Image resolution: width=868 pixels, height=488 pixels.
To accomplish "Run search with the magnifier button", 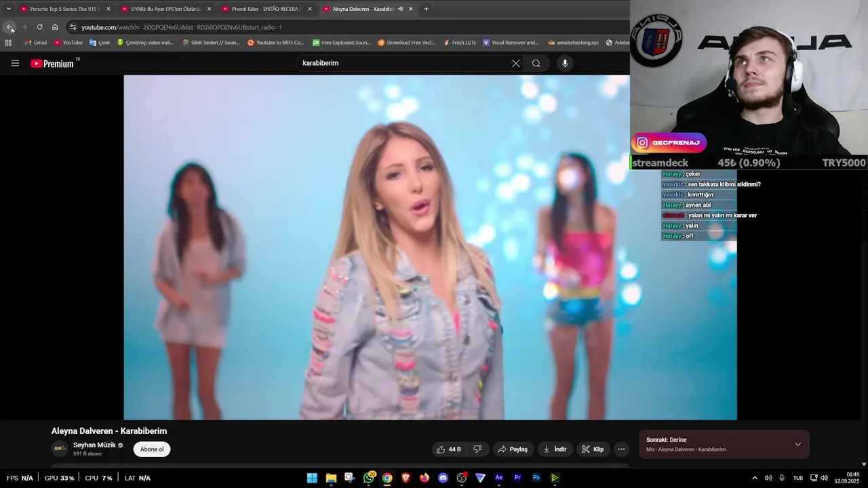I will click(x=536, y=63).
